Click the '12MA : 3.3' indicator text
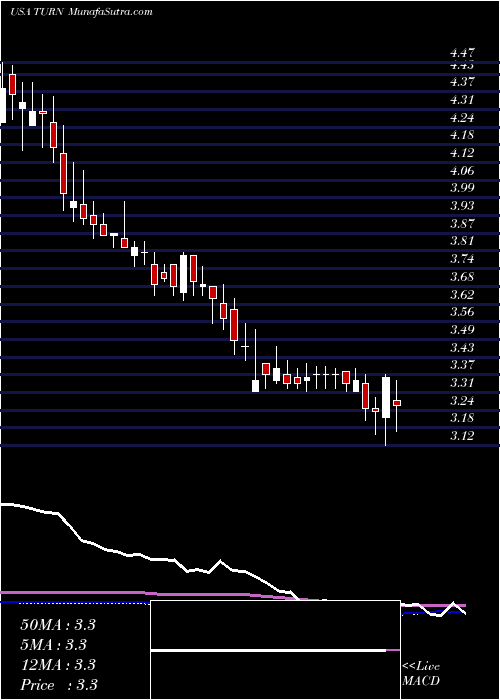 [58, 665]
